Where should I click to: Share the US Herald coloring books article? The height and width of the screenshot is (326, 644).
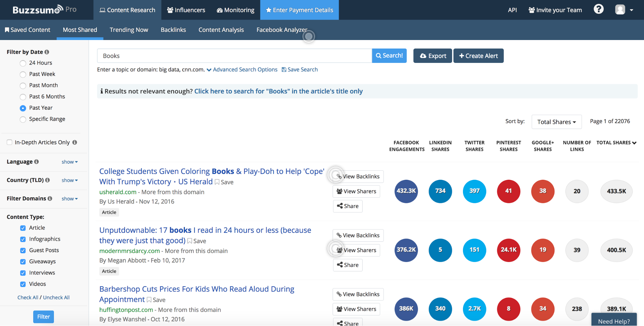348,206
